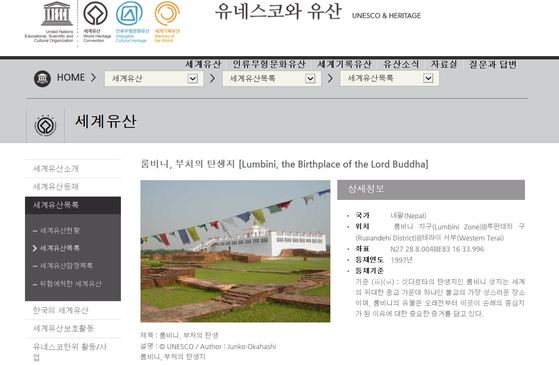Click the Memory of the World orange logo
The image size is (559, 365).
coord(166,14)
